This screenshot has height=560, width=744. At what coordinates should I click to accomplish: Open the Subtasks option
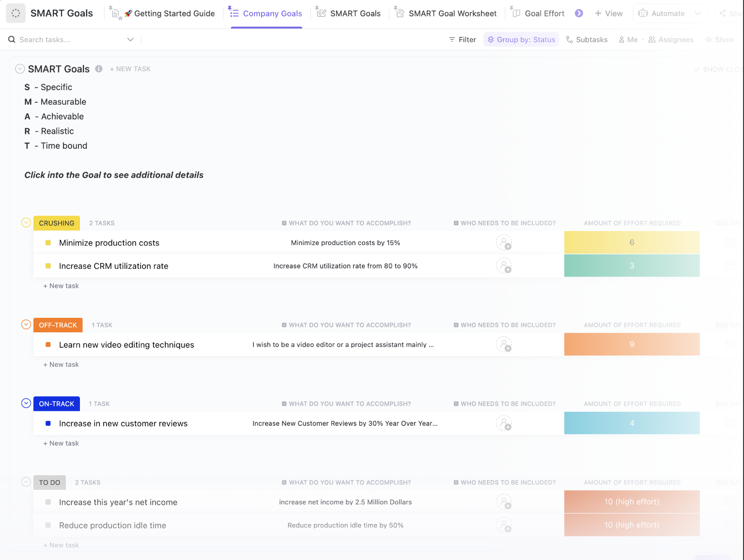[x=587, y=40]
